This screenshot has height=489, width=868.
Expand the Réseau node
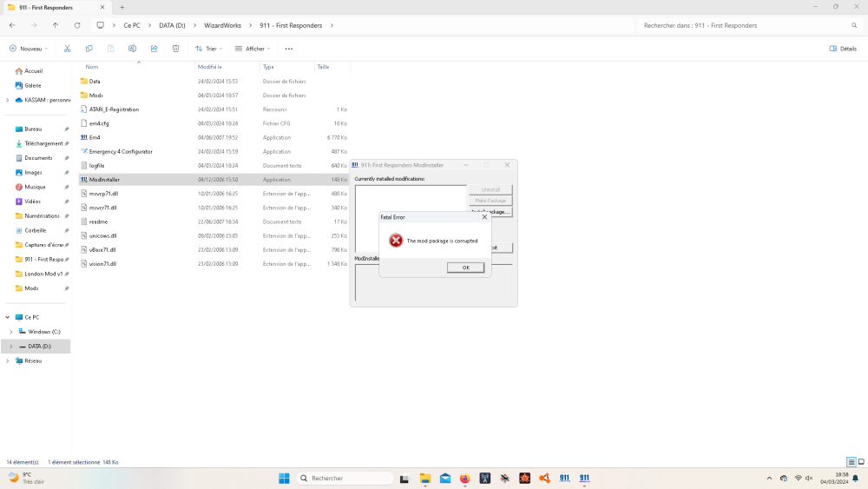[7, 360]
